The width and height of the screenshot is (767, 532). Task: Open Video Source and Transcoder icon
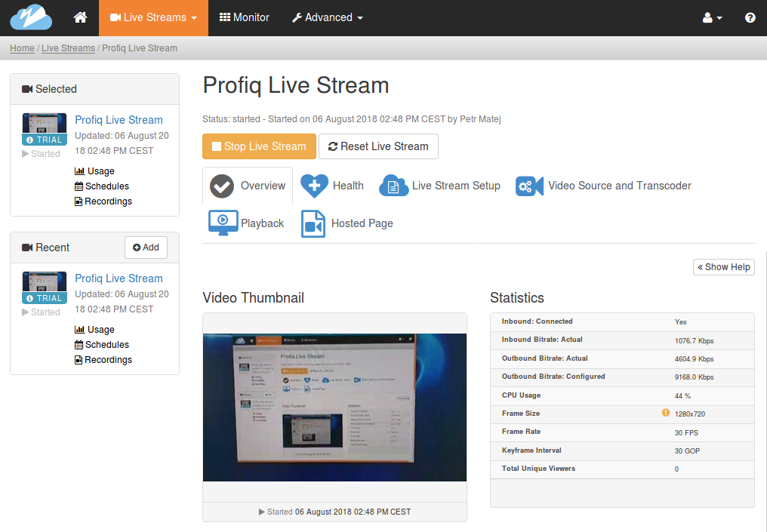click(x=529, y=186)
